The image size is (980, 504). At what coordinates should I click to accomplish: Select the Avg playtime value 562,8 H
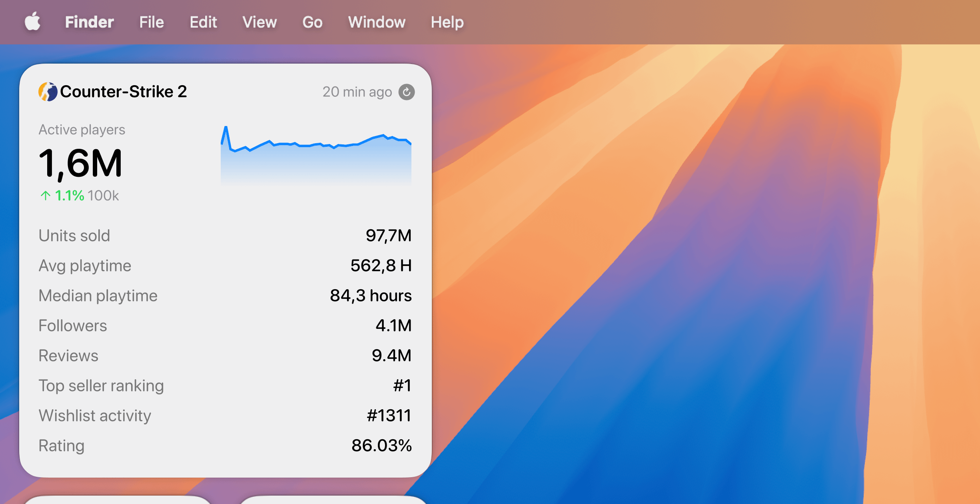381,266
